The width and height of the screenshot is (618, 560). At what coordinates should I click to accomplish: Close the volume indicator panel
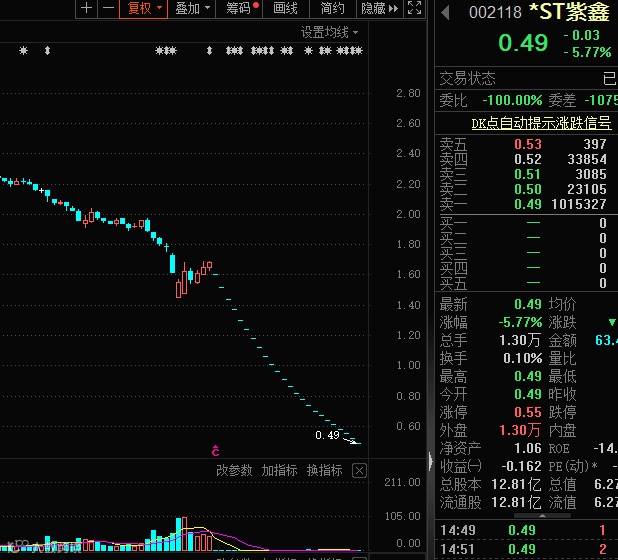click(x=359, y=471)
